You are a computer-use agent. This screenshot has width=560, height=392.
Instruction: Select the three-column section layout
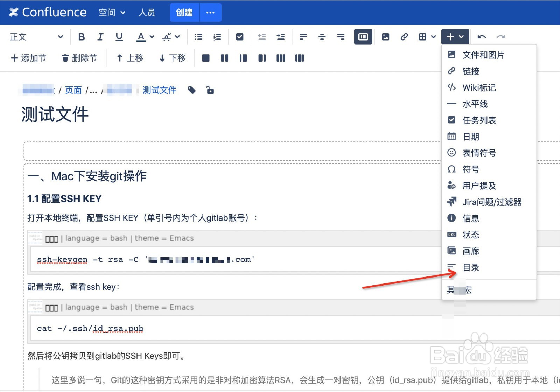coord(280,58)
